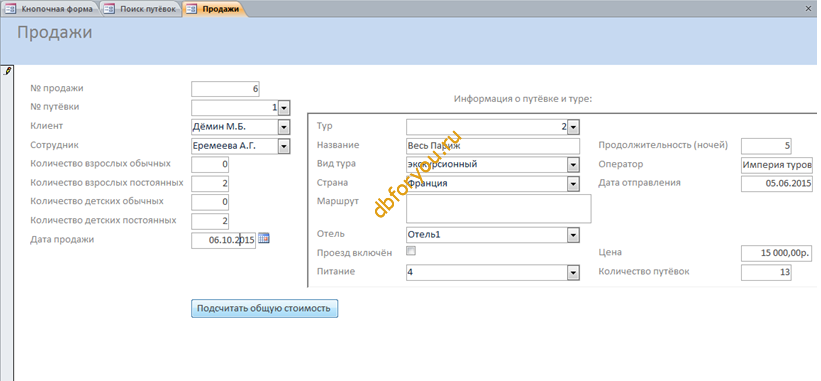
Task: Expand the Питание dropdown arrow
Action: 573,273
